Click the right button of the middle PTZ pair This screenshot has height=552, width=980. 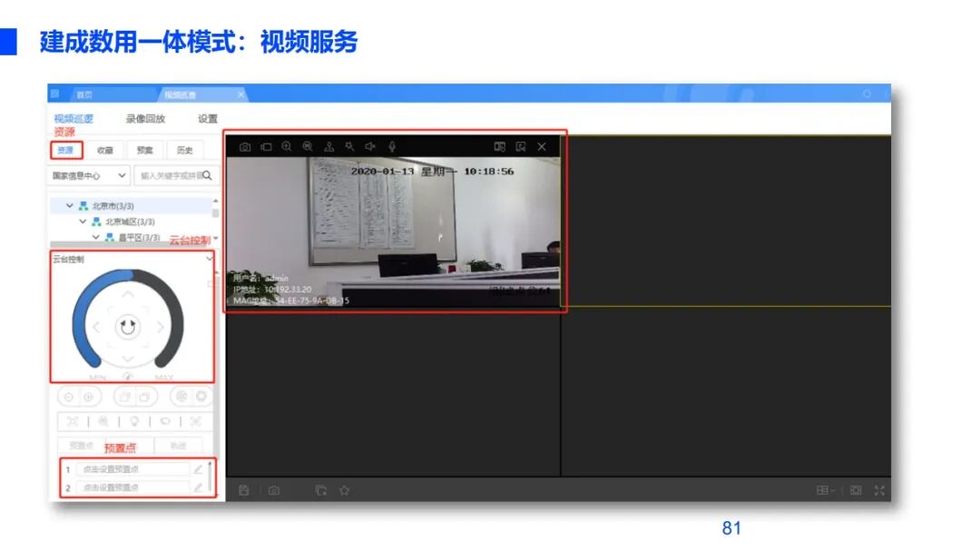[144, 397]
